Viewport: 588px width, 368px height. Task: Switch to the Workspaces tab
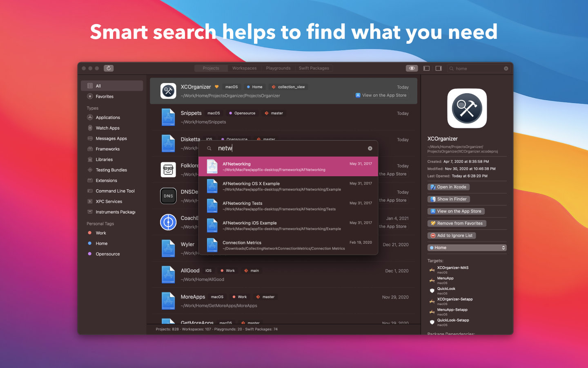[x=245, y=68]
